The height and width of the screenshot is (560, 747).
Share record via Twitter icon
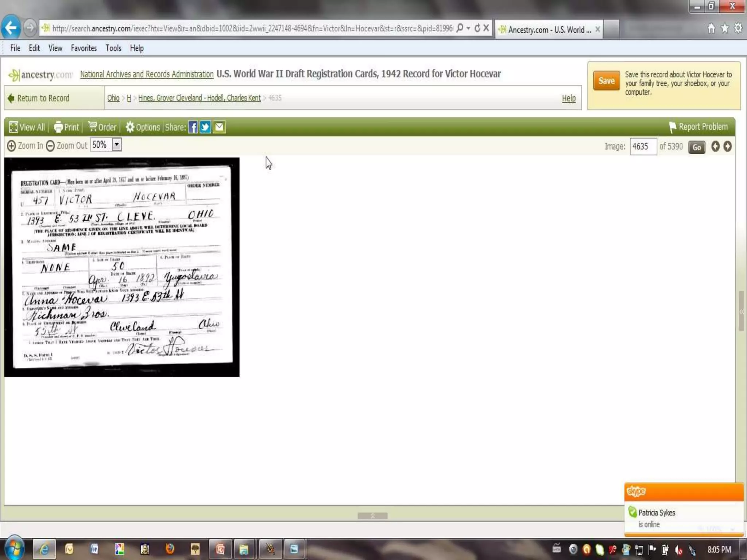[205, 127]
